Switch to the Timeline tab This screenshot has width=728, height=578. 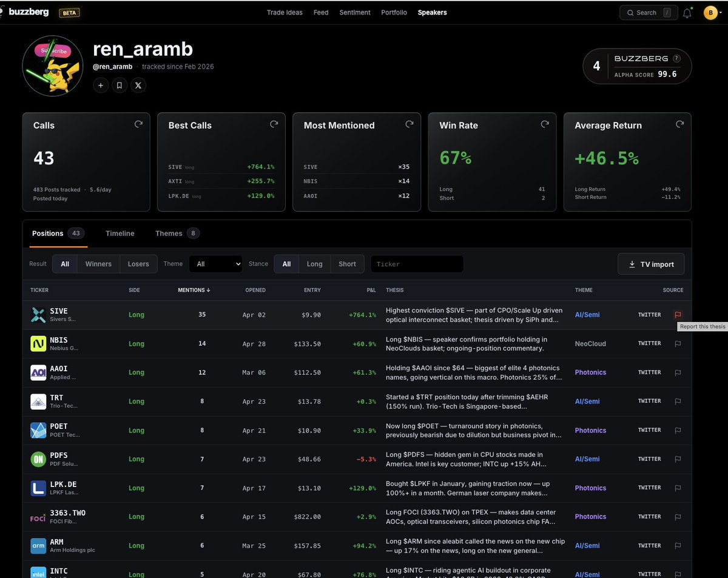click(120, 234)
